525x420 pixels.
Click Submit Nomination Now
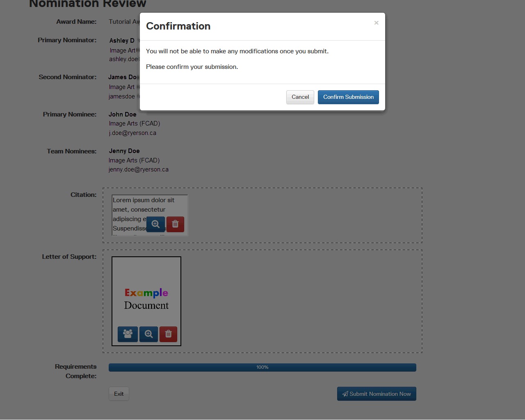tap(377, 394)
